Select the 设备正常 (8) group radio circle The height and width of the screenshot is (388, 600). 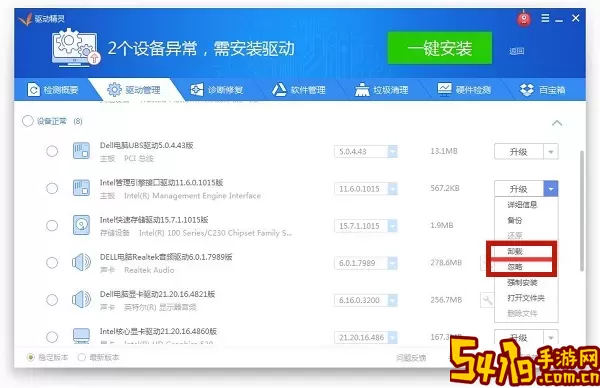pyautogui.click(x=28, y=121)
